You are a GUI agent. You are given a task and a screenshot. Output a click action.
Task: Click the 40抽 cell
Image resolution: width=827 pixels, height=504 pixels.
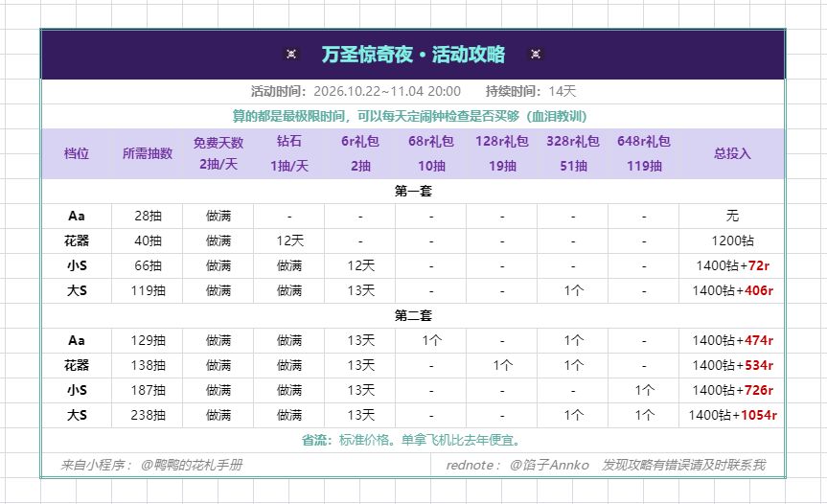coord(148,241)
